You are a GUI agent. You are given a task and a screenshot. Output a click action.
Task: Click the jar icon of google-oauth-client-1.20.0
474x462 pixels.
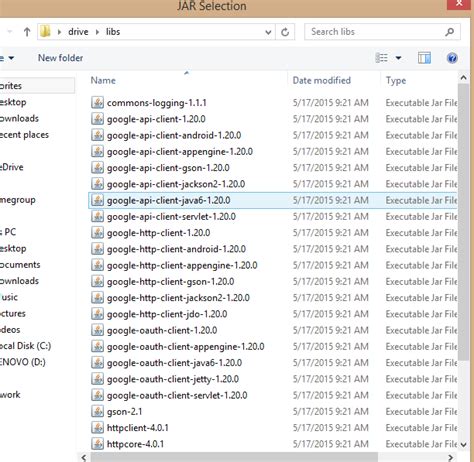pyautogui.click(x=97, y=330)
